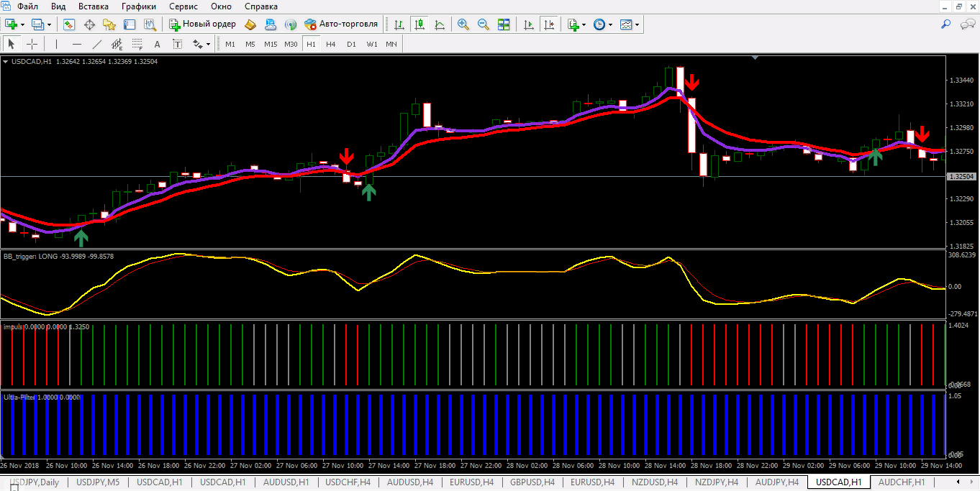Image resolution: width=980 pixels, height=491 pixels.
Task: Set timeframe to D1
Action: click(x=351, y=44)
